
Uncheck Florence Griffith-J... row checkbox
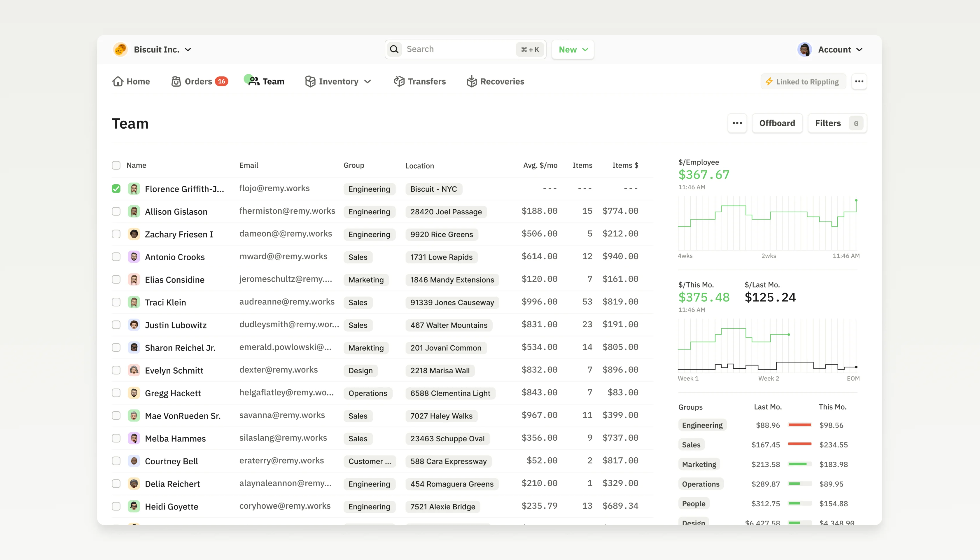coord(116,189)
